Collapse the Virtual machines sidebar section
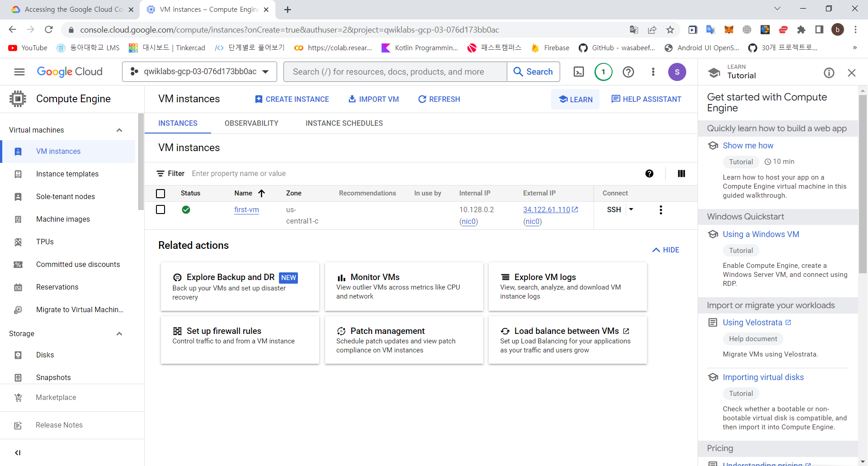Image resolution: width=868 pixels, height=466 pixels. pos(119,130)
